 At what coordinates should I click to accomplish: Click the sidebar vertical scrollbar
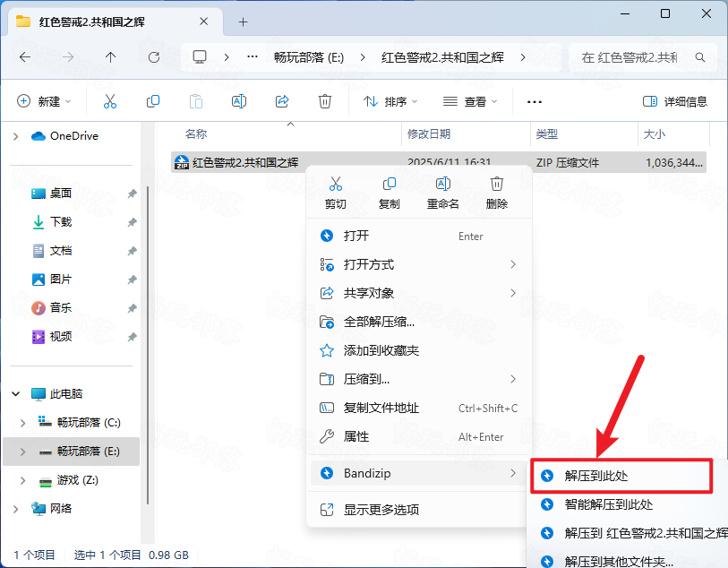pos(148,345)
